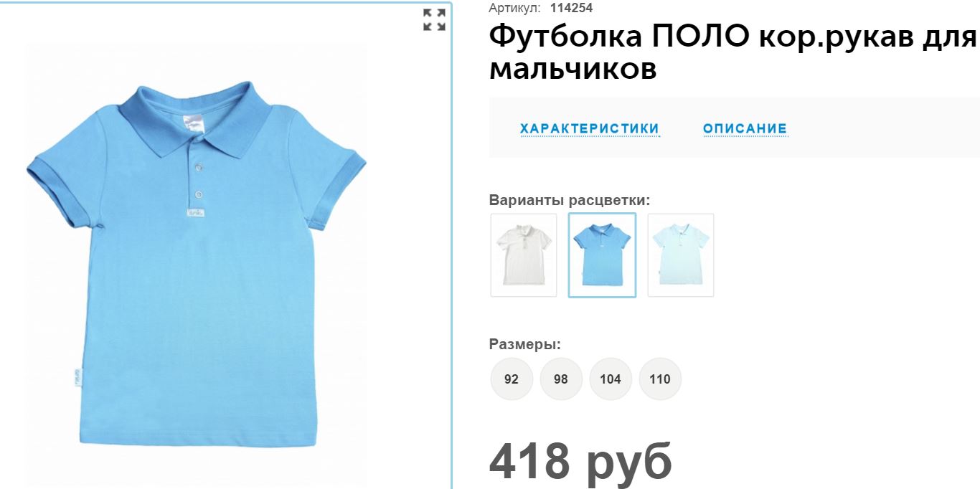This screenshot has height=489, width=980.
Task: Switch to the ОПИСАНИЕ tab
Action: click(745, 129)
